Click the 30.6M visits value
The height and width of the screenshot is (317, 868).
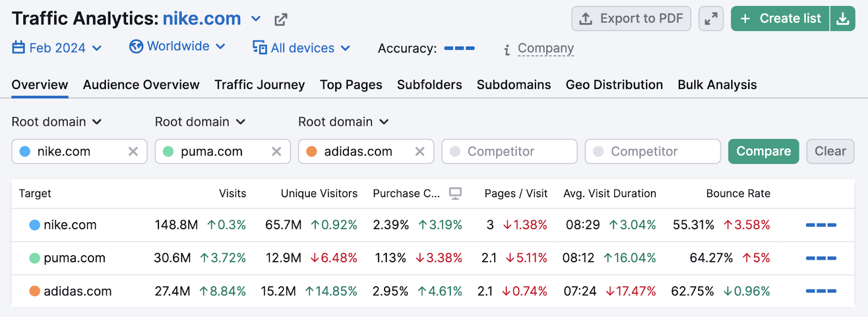173,258
